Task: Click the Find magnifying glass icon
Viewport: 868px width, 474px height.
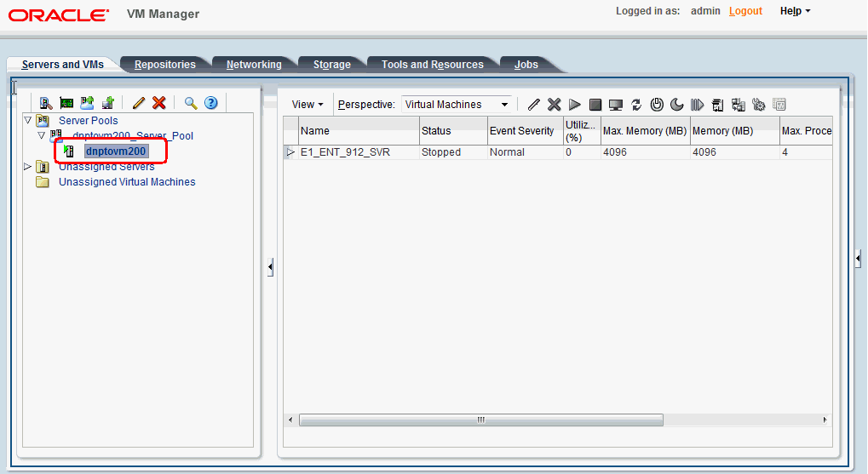Action: 191,103
